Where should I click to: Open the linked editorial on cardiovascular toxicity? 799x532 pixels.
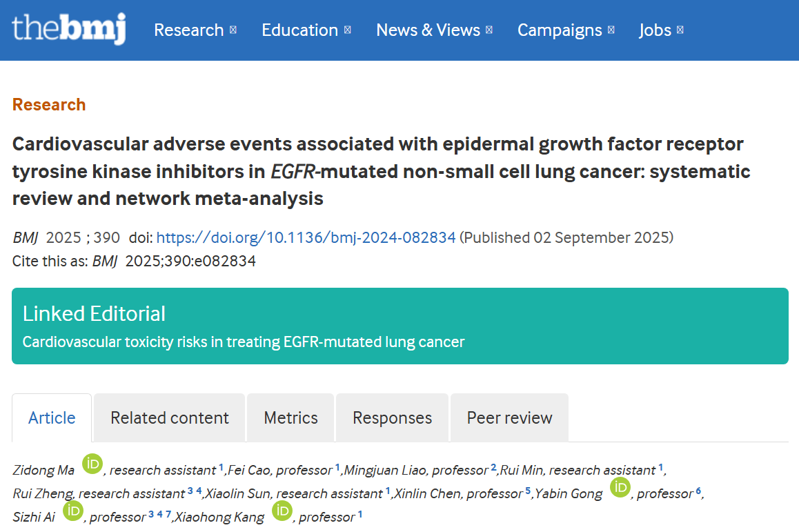pyautogui.click(x=244, y=342)
